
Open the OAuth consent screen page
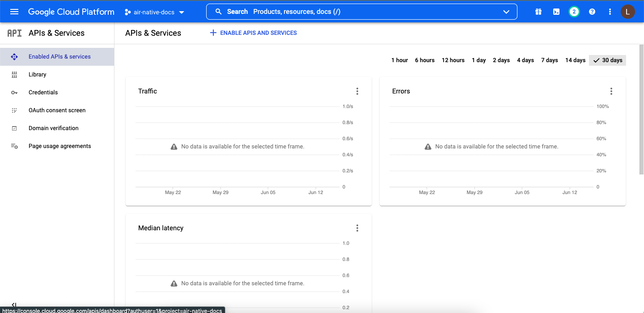pos(57,110)
